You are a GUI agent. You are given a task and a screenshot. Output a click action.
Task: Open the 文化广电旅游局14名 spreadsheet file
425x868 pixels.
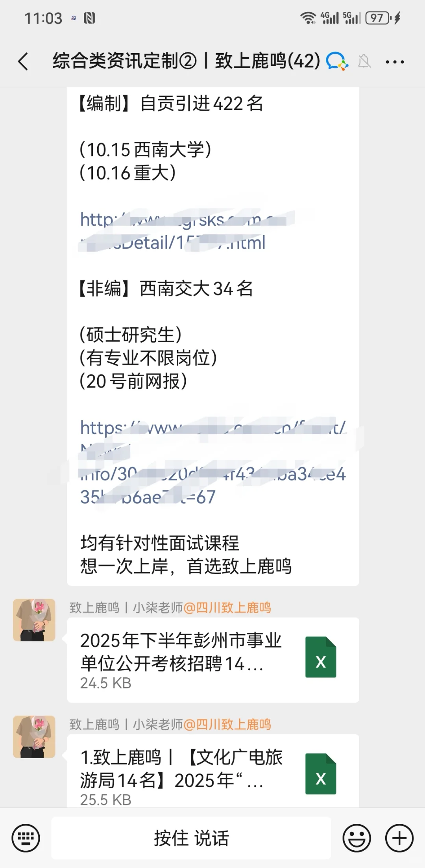(213, 770)
